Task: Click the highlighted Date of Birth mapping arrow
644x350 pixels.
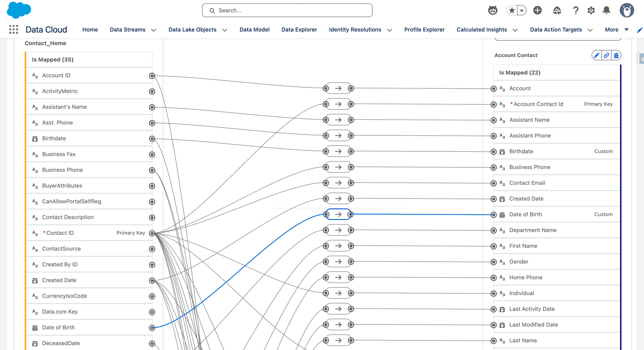Action: tap(338, 214)
